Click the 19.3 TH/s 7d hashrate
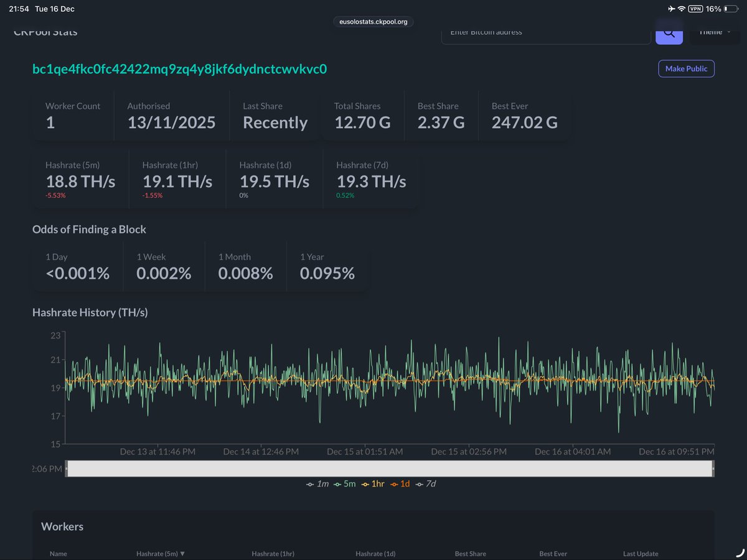This screenshot has width=747, height=560. point(372,182)
